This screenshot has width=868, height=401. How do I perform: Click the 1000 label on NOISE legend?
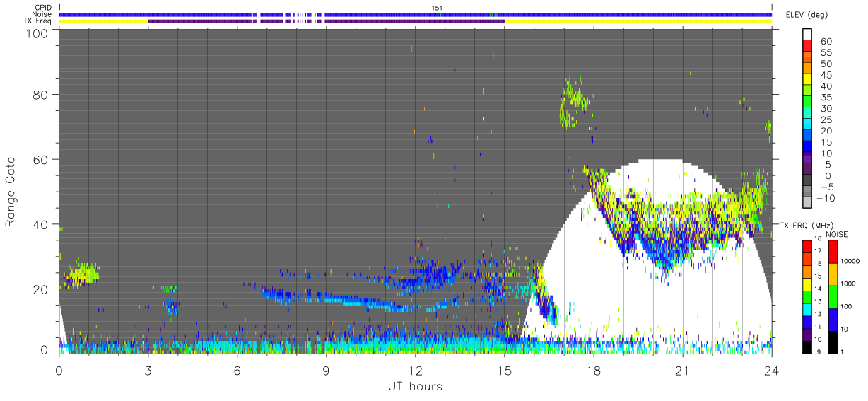click(850, 284)
